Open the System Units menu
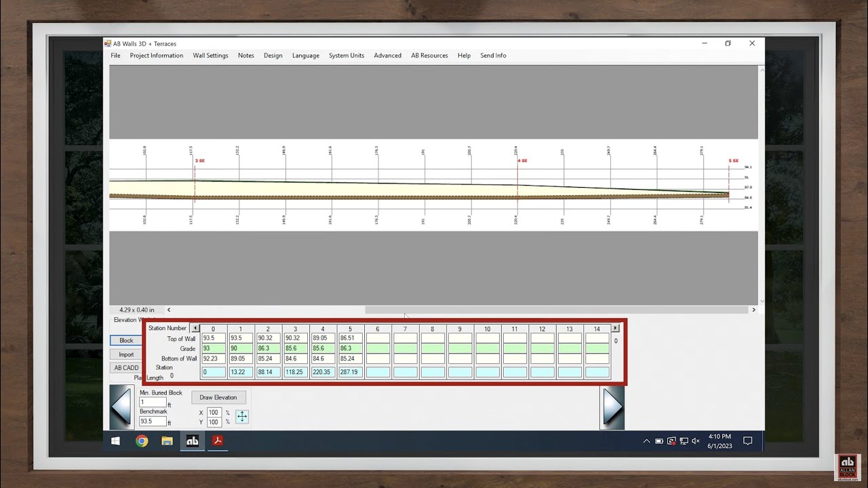This screenshot has width=868, height=488. click(x=347, y=56)
